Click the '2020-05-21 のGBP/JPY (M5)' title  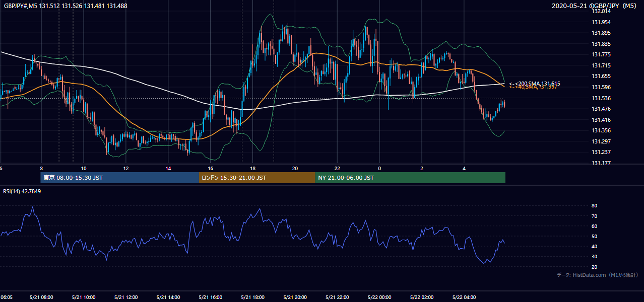click(x=595, y=6)
